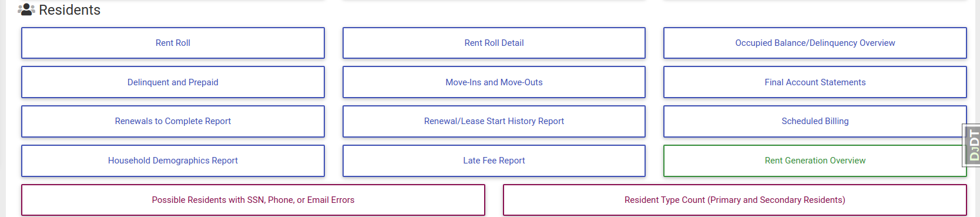Viewport: 980px width, 217px height.
Task: Open the Rent Roll Detail report
Action: [494, 43]
